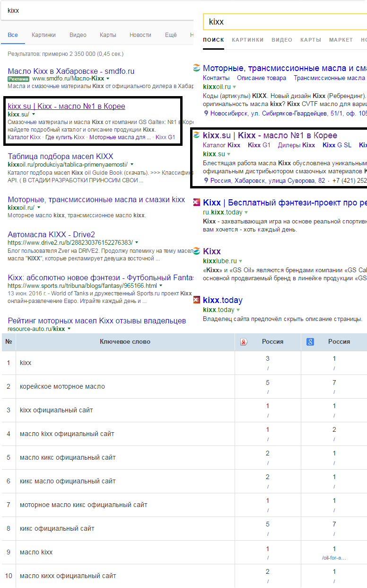Select the Google Все tab
367x588 pixels.
pyautogui.click(x=13, y=35)
